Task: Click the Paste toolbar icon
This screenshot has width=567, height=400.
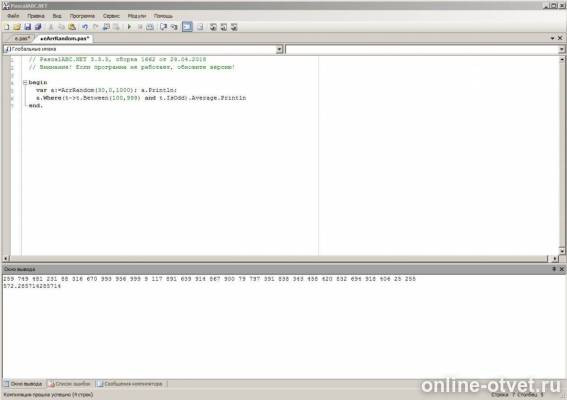Action: coord(72,27)
